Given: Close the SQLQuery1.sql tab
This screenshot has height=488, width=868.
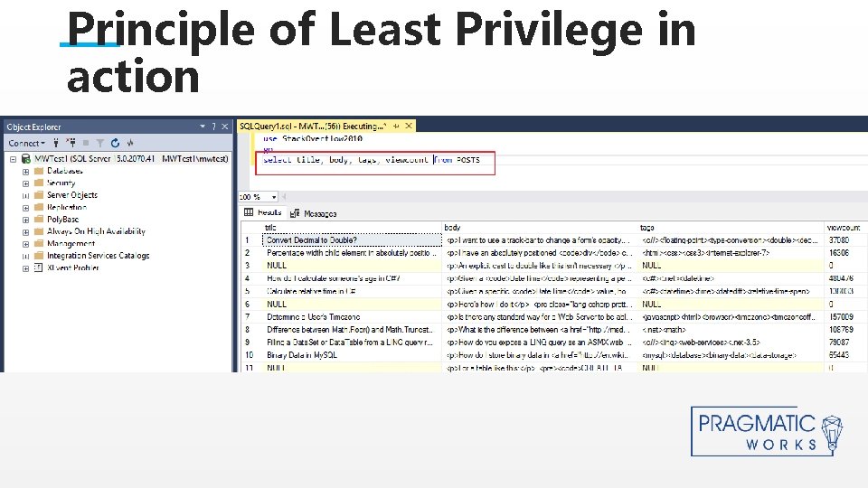Looking at the screenshot, I should tap(409, 127).
